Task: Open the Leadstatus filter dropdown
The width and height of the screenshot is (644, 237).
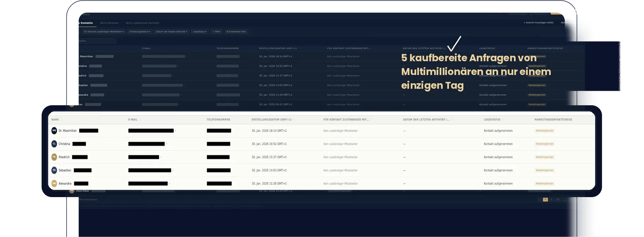Action: 200,32
